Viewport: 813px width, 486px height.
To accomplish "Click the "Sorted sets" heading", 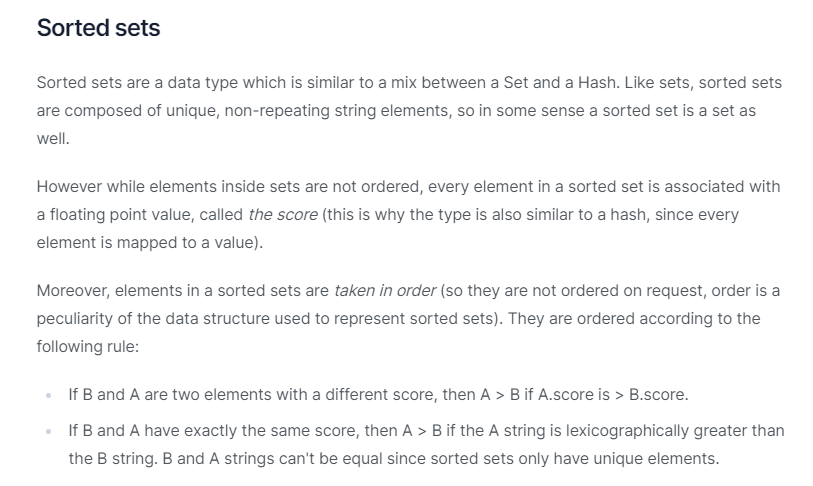I will click(x=98, y=28).
